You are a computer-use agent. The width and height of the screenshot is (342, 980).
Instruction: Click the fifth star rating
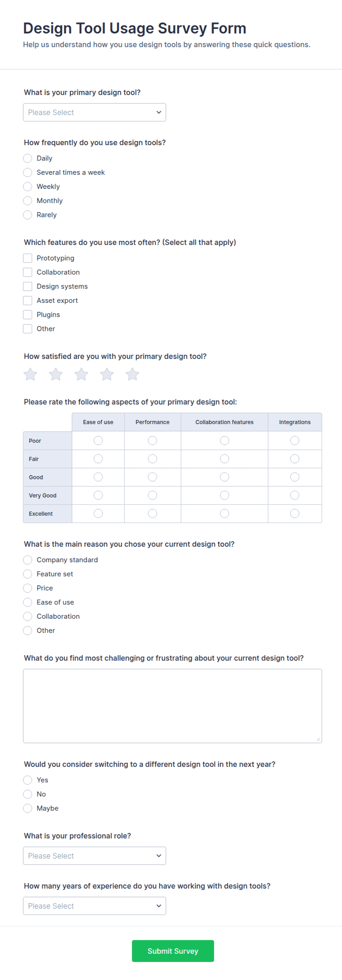coord(132,374)
